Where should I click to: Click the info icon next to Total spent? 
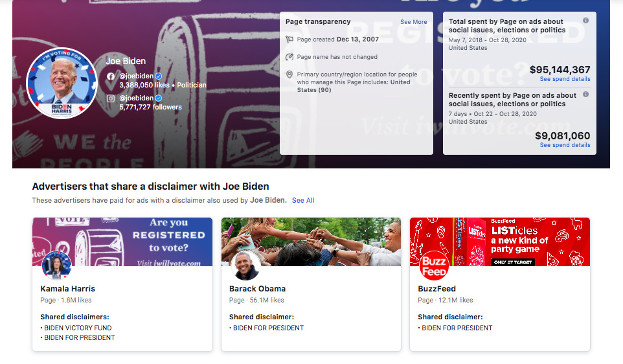585,21
